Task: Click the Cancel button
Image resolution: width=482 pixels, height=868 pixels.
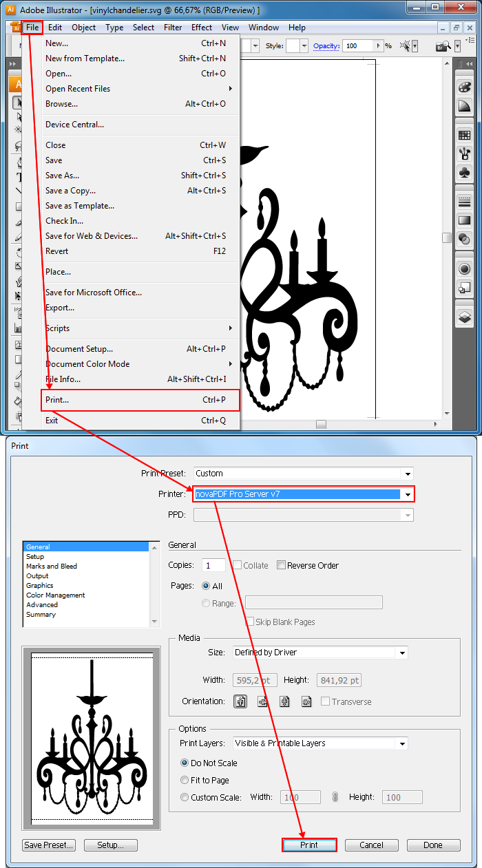Action: [372, 845]
